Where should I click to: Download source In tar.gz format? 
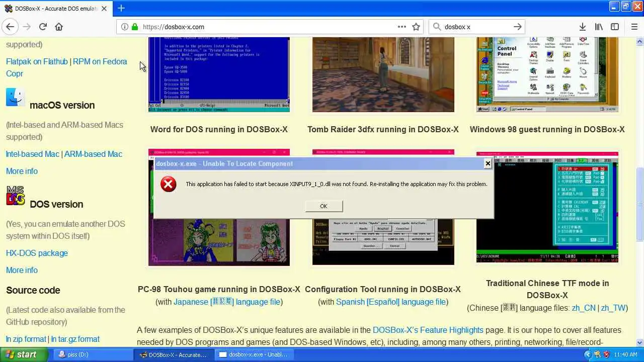(75, 339)
